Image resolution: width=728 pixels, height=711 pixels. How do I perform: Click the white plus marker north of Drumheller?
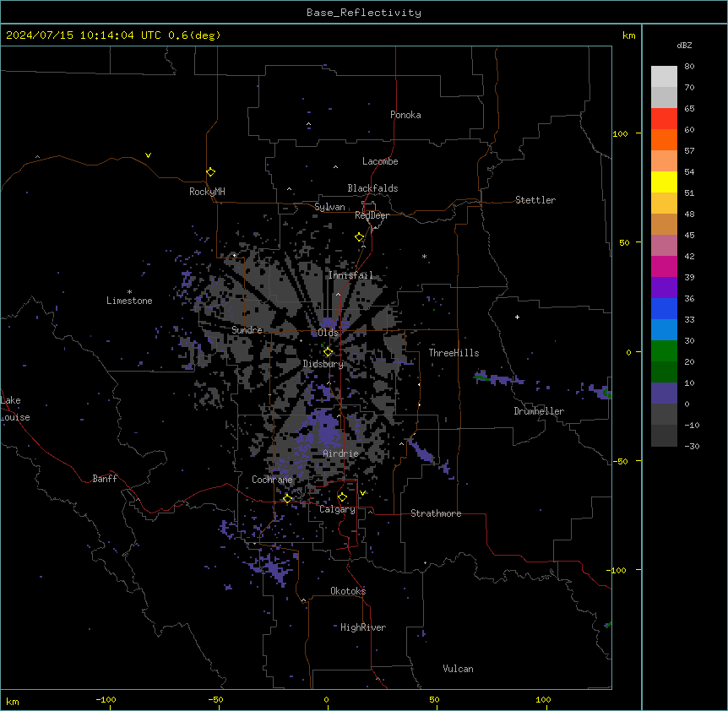517,317
